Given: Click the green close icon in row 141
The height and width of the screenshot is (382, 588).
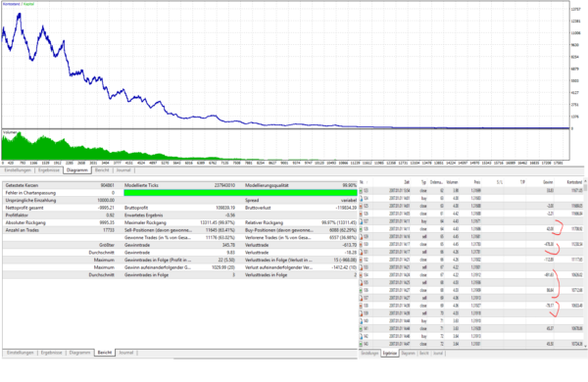Looking at the screenshot, I should click(x=361, y=329).
